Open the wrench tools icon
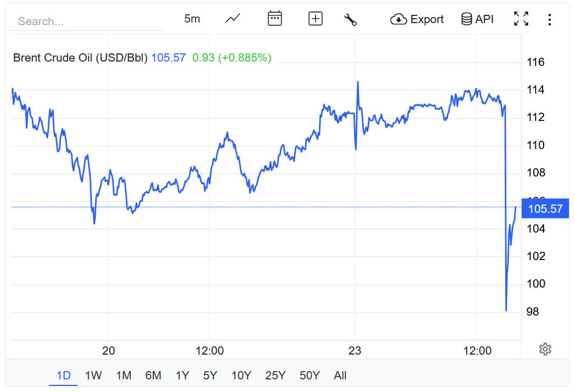The height and width of the screenshot is (392, 575). click(350, 19)
